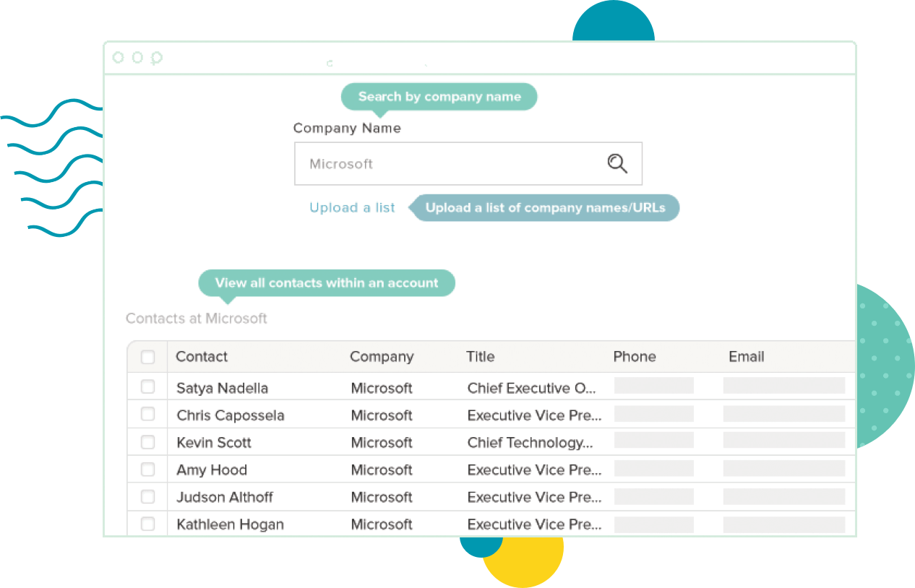Click the hidden email field for Kevin Scott

(784, 440)
